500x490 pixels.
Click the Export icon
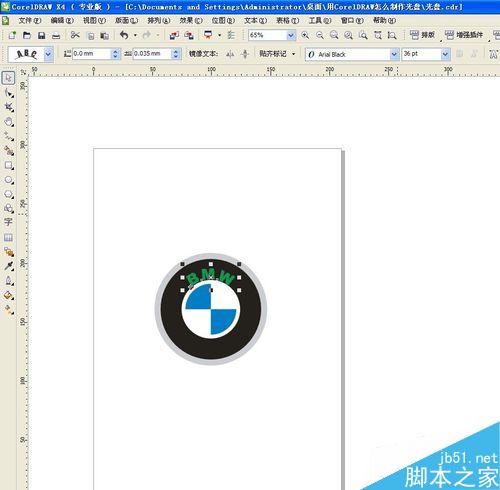click(189, 35)
